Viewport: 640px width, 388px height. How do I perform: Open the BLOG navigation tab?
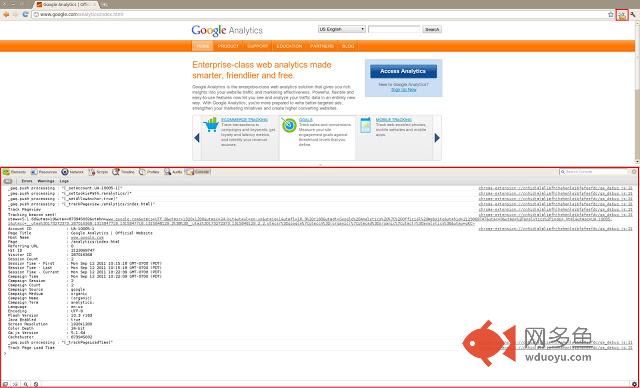click(348, 46)
